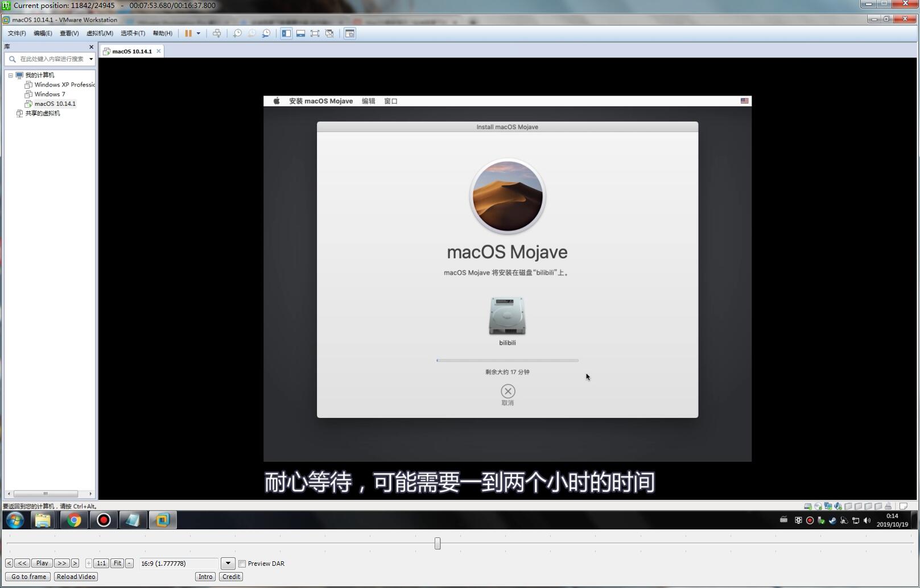The height and width of the screenshot is (588, 920).
Task: Open the 帮助(H) menu
Action: point(162,34)
